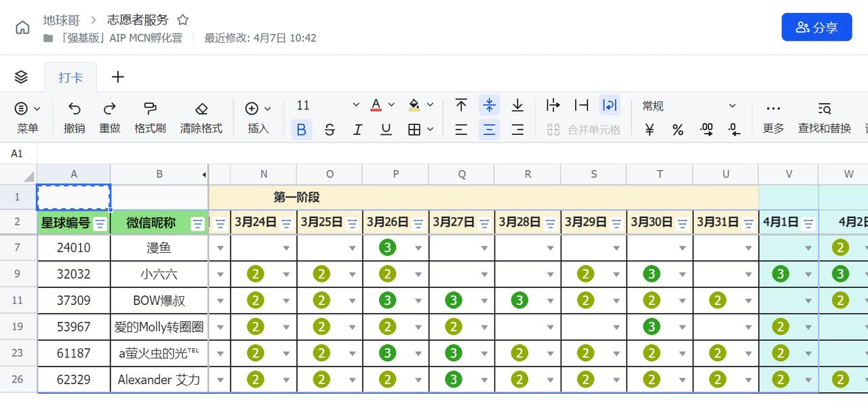This screenshot has width=868, height=414.
Task: Star the 志愿者服务 document
Action: [182, 20]
